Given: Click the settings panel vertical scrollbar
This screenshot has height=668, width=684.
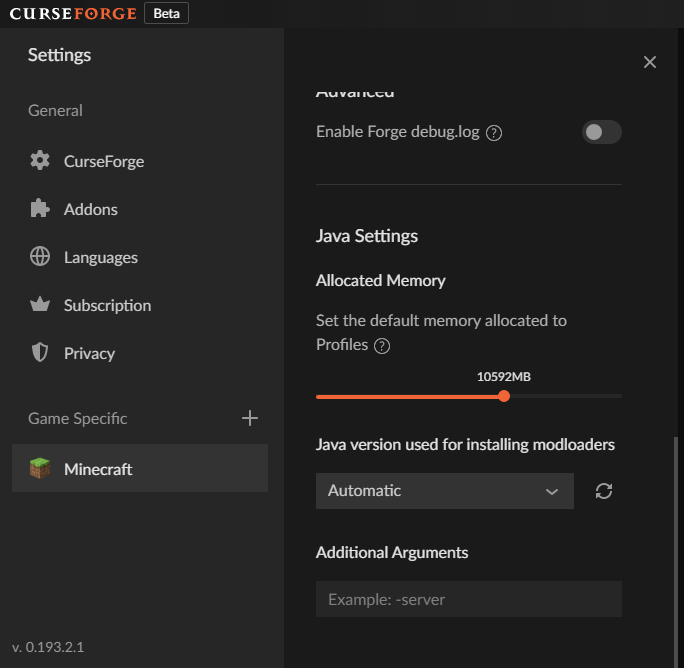Looking at the screenshot, I should pyautogui.click(x=676, y=550).
